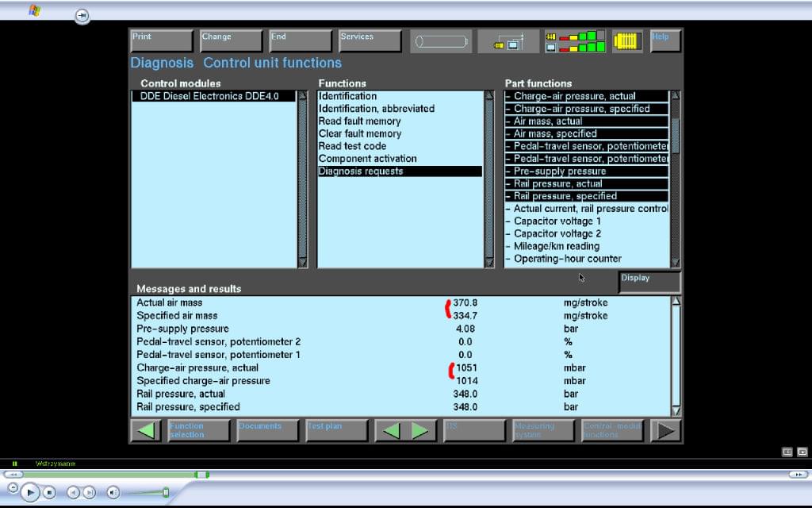Click the video seek bar thumb
The image size is (812, 508).
pyautogui.click(x=202, y=475)
